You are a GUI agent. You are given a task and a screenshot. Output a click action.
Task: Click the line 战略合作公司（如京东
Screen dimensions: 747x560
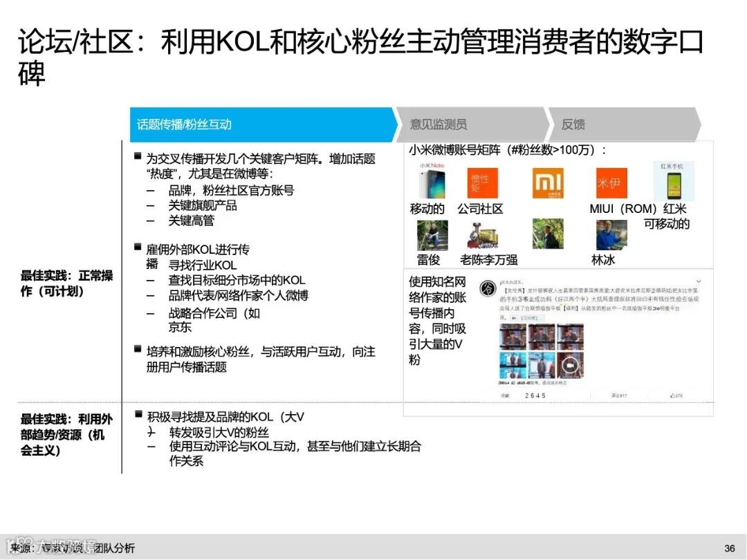(x=214, y=320)
